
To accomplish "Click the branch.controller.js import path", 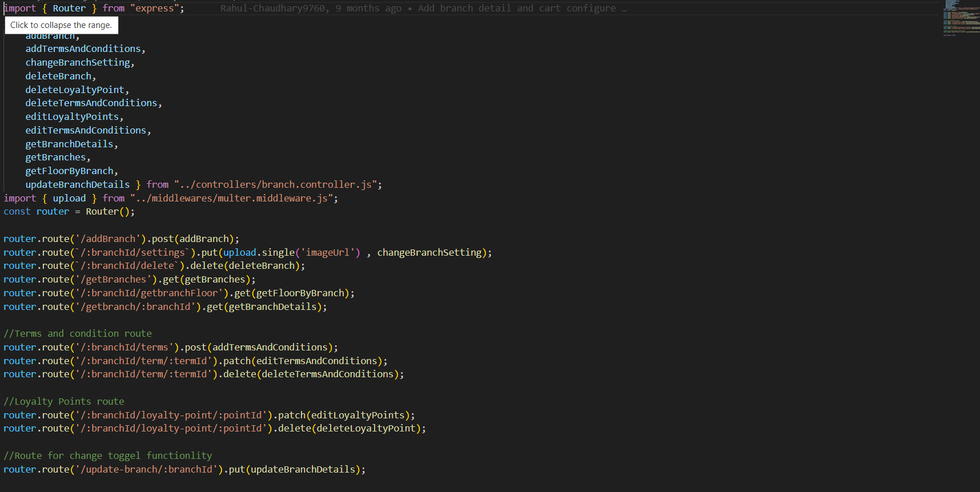I will [278, 185].
